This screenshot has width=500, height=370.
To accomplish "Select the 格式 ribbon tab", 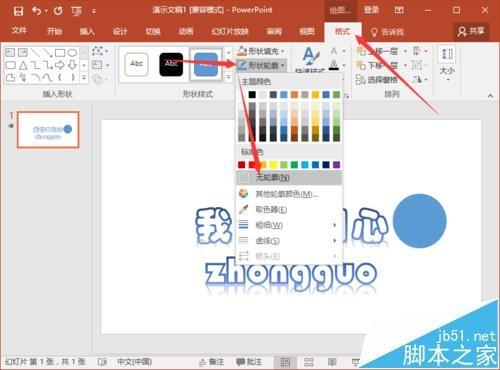I will pos(342,32).
